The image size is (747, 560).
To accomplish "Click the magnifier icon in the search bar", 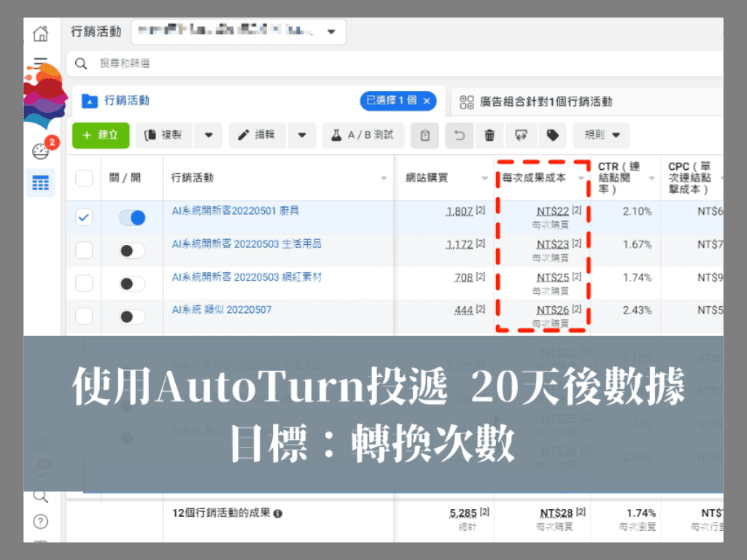I will click(81, 63).
